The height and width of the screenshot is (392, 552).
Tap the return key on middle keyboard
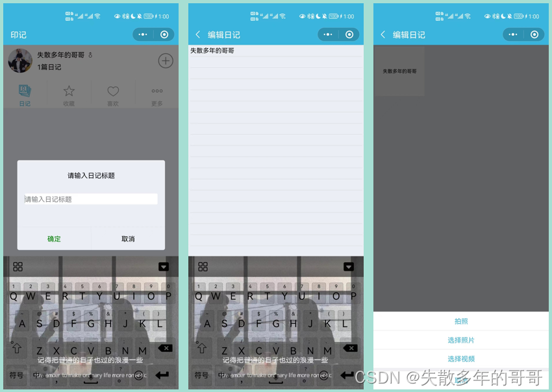(347, 375)
